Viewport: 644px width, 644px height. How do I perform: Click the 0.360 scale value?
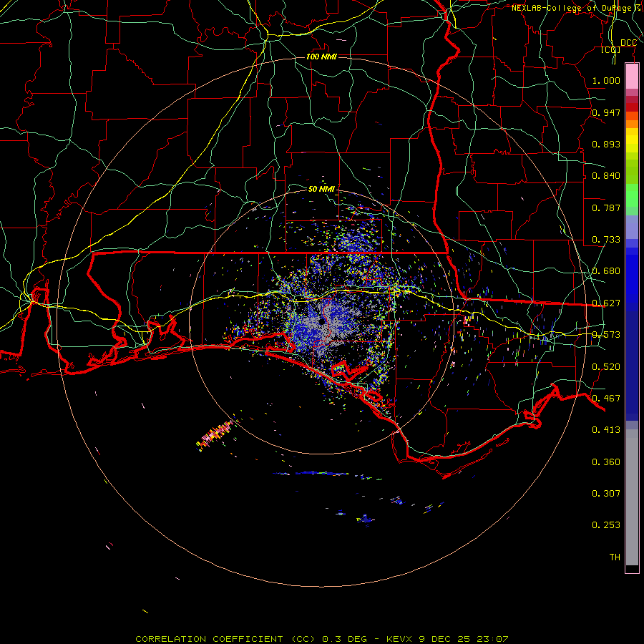(606, 462)
